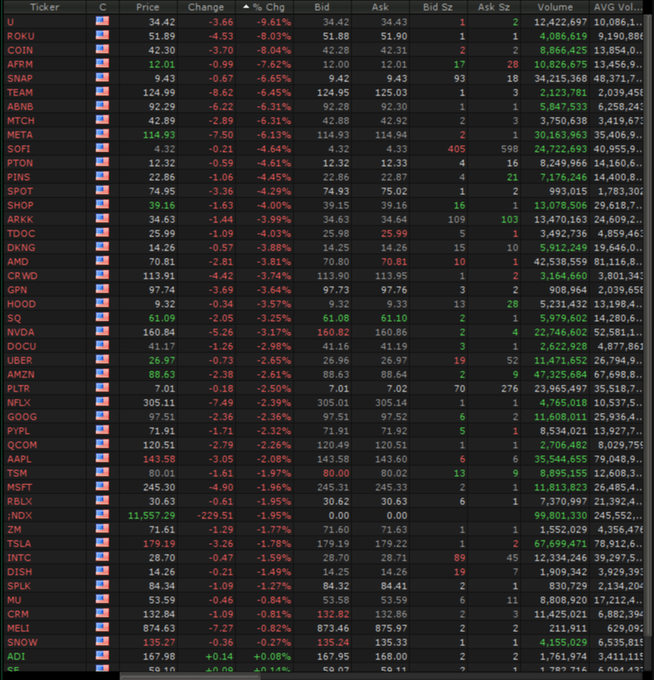Select the GOOG ticker
This screenshot has width=654, height=680.
point(22,417)
